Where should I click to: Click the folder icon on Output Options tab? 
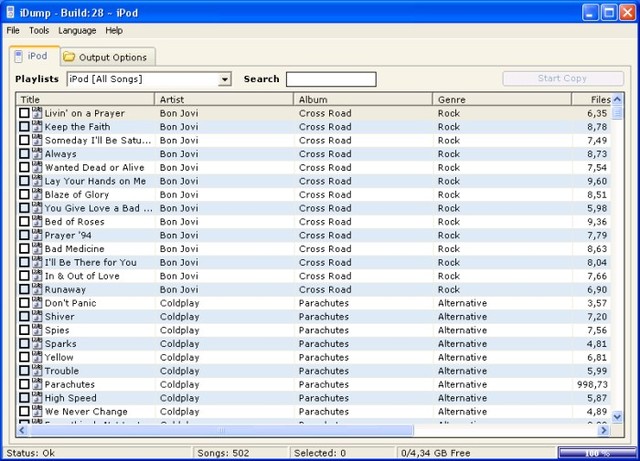pos(69,57)
